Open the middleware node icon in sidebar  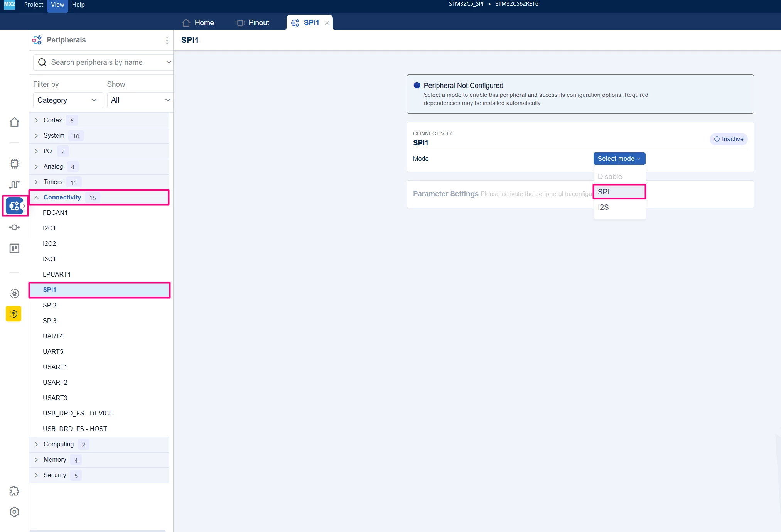[x=14, y=227]
